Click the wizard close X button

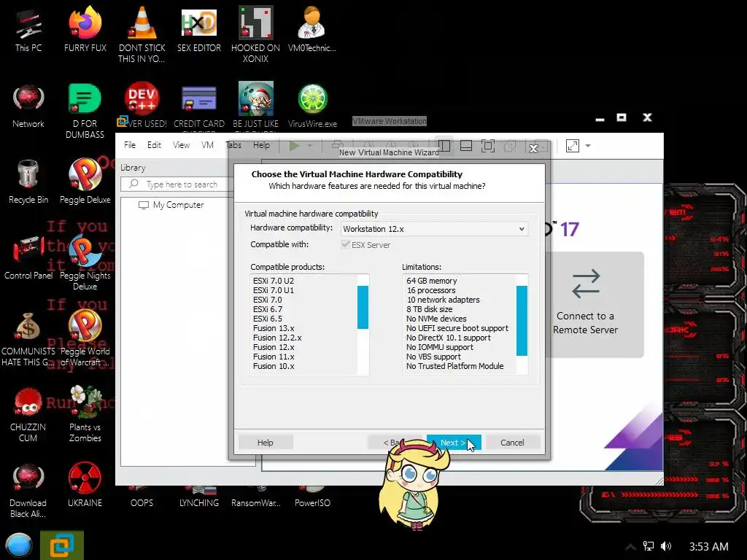[x=533, y=149]
